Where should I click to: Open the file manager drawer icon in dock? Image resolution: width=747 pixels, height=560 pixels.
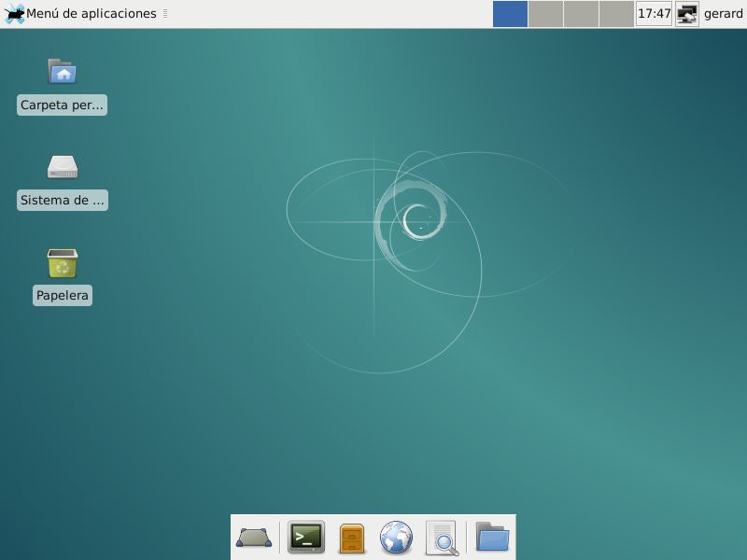tap(352, 538)
